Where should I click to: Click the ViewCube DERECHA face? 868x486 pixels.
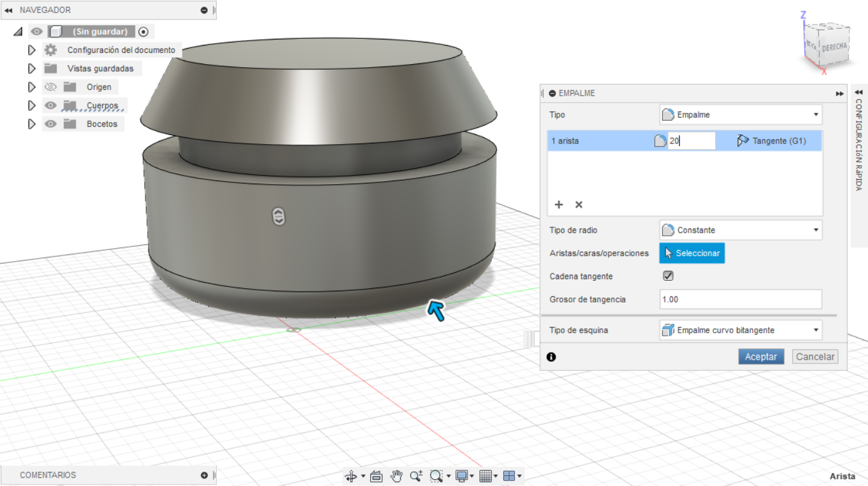(834, 47)
